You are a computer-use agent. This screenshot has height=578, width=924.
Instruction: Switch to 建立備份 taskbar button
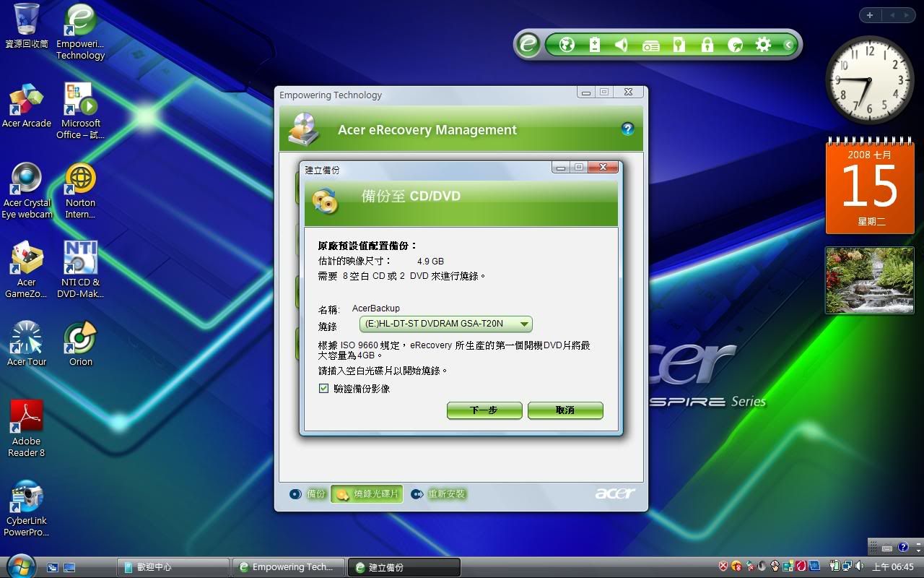point(404,567)
